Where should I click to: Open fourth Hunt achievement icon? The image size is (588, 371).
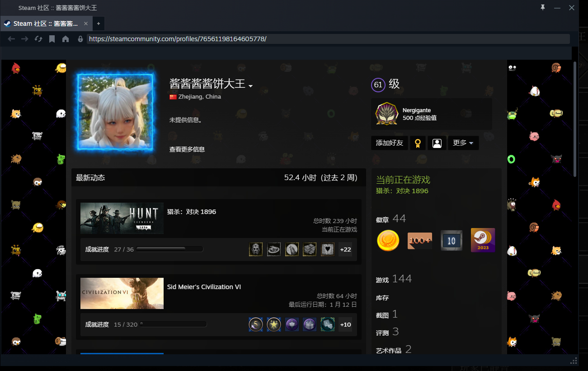(310, 249)
